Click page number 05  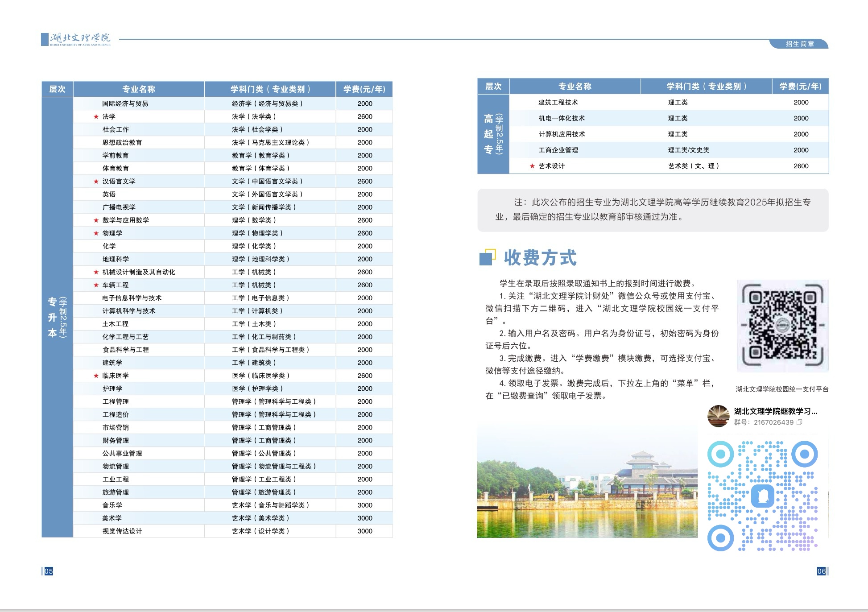point(48,571)
